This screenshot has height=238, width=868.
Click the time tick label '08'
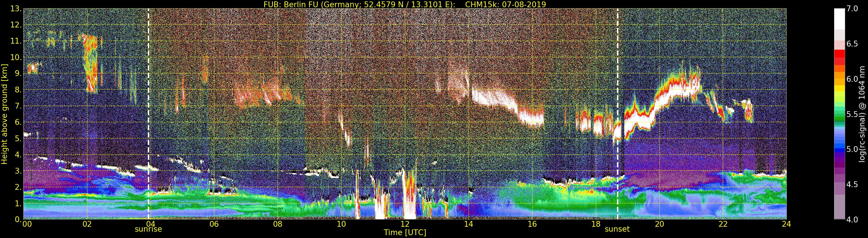point(278,224)
